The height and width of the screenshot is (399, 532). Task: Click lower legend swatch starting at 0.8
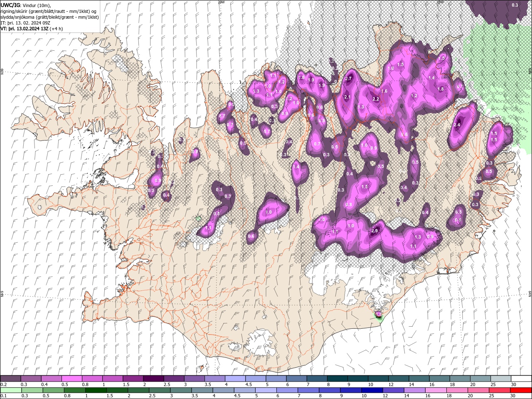(74, 390)
